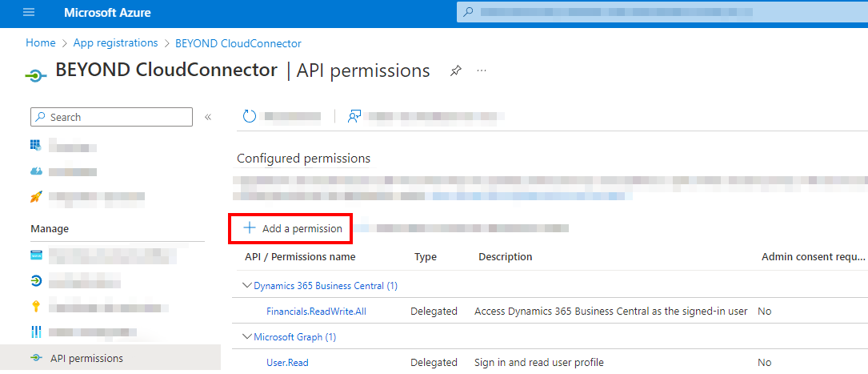
Task: Click the rocket icon sidebar item
Action: (x=36, y=196)
